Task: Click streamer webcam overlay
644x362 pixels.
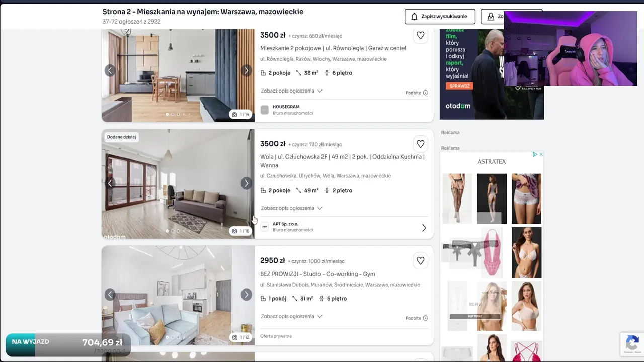Action: coord(570,49)
